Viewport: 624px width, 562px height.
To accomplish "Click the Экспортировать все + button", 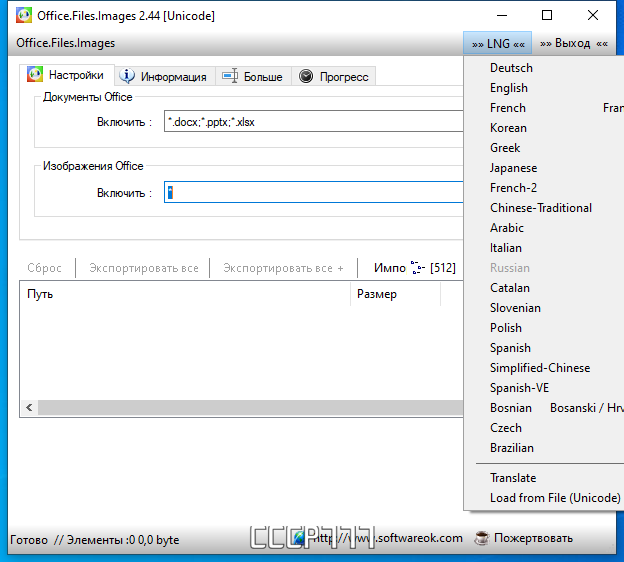I will coord(283,268).
